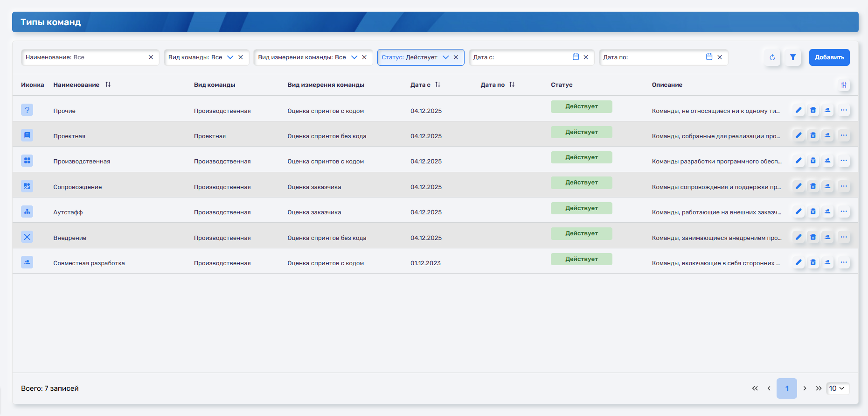This screenshot has height=416, width=868.
Task: Clear the Статус: Действует filter
Action: click(456, 57)
